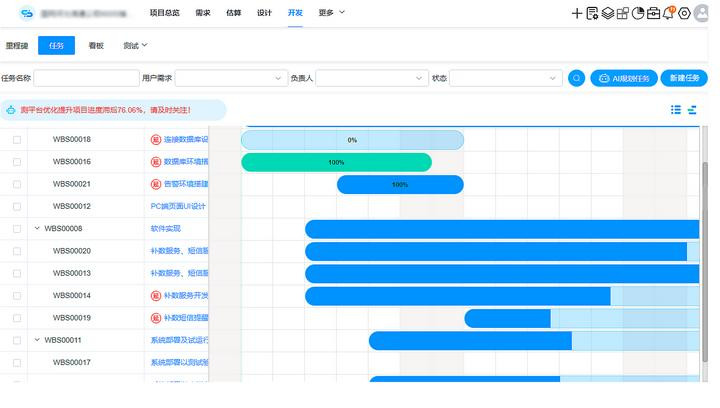Collapse the WBS00008 tree node
720x408 pixels.
click(37, 229)
